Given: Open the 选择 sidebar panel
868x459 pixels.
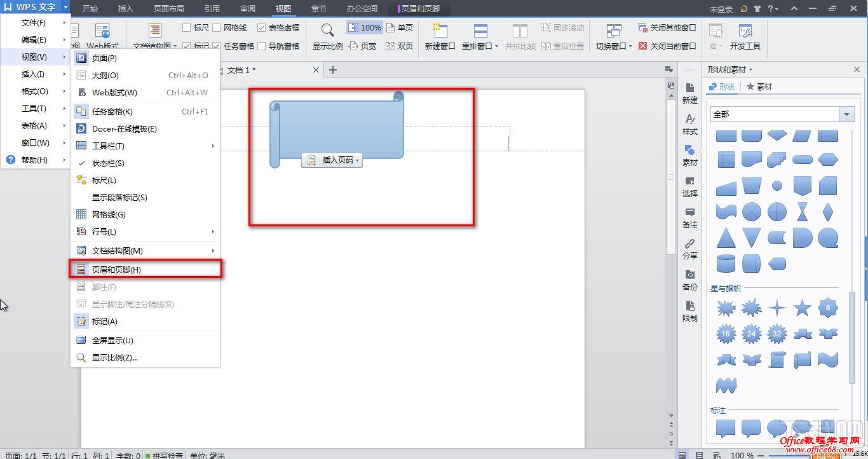Looking at the screenshot, I should (690, 186).
